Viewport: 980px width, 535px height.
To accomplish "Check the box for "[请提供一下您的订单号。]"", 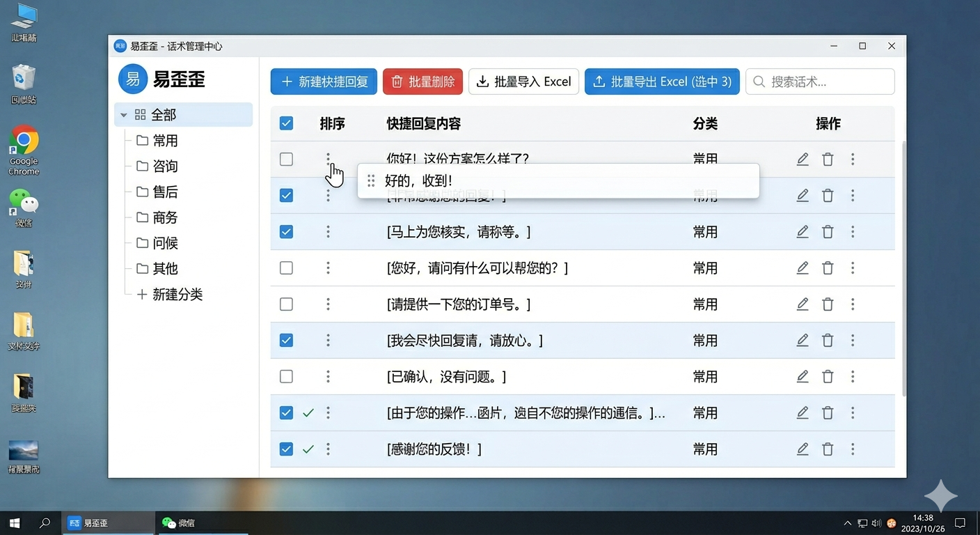I will 286,304.
